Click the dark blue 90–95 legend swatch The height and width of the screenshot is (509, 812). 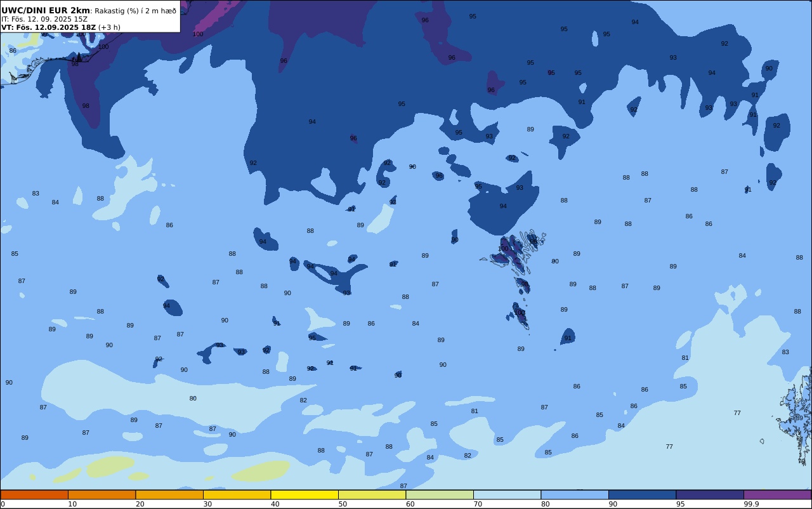coord(642,494)
